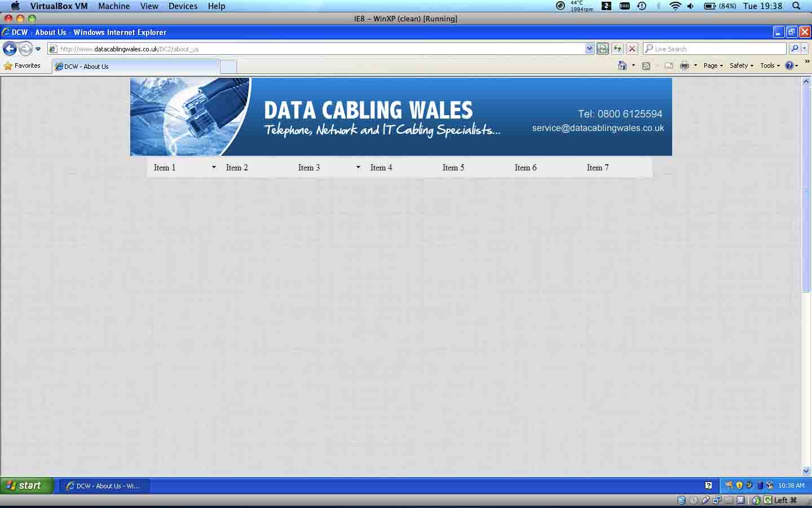This screenshot has width=812, height=508.
Task: Open the Page menu in command bar
Action: click(x=713, y=65)
